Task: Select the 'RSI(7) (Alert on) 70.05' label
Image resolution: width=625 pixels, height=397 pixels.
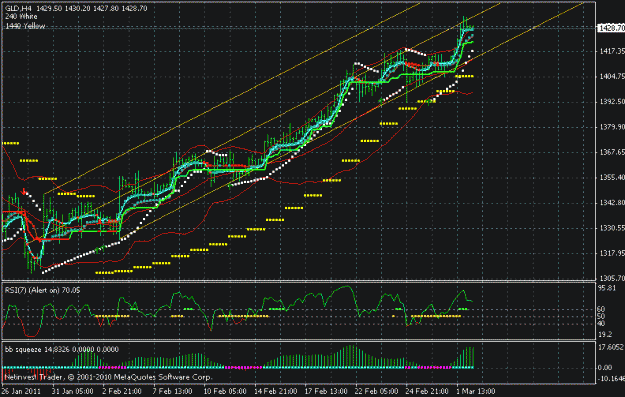Action: (42, 290)
